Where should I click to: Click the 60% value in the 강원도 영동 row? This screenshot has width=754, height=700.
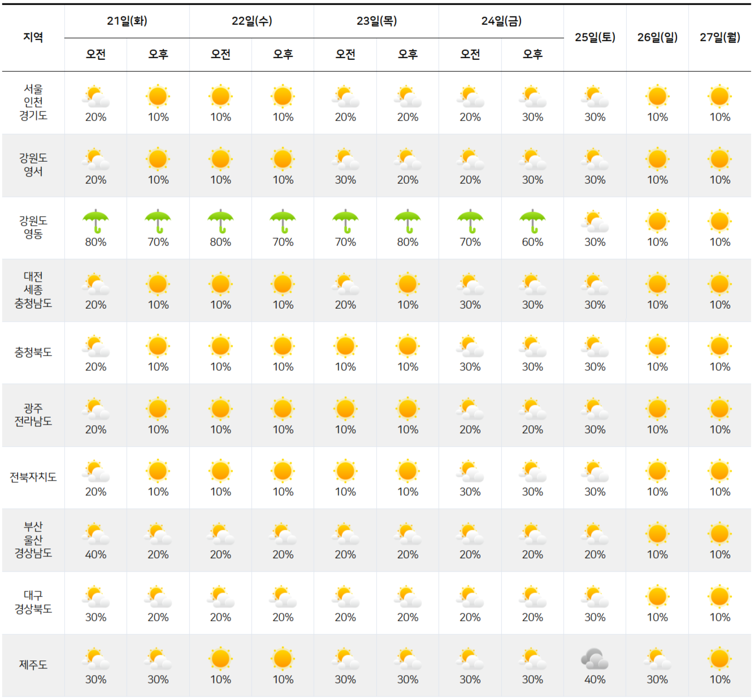[x=532, y=242]
